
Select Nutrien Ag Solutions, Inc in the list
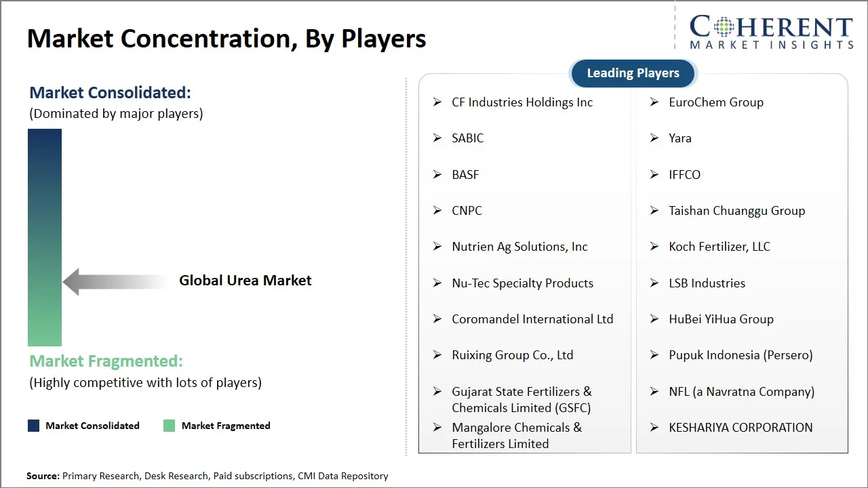click(519, 247)
